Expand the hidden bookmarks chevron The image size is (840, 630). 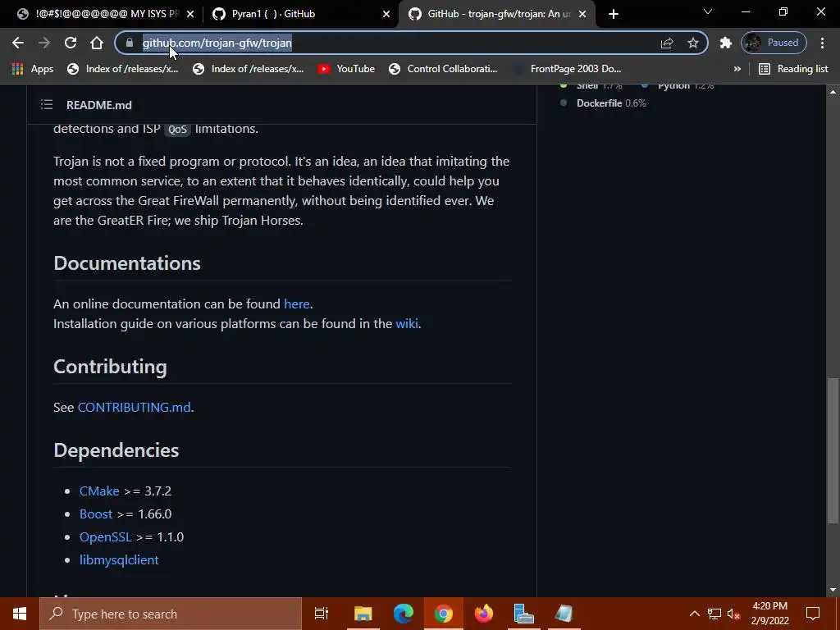737,69
